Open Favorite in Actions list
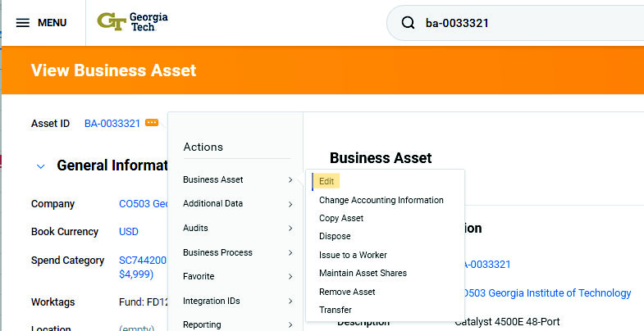The height and width of the screenshot is (331, 644). pos(199,276)
